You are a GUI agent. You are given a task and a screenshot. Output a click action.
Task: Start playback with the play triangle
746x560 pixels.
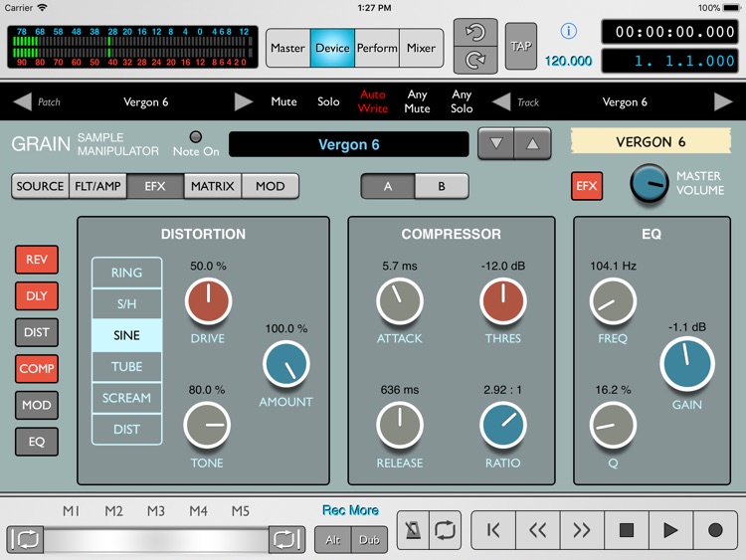pyautogui.click(x=670, y=530)
